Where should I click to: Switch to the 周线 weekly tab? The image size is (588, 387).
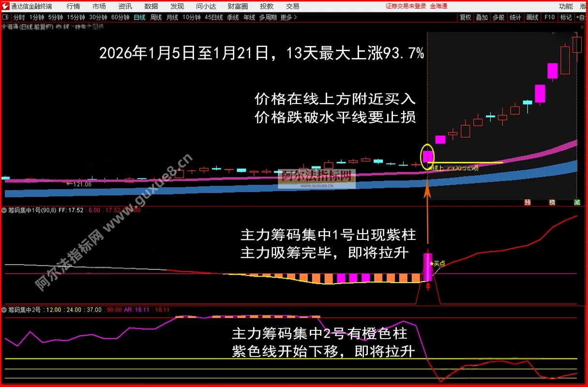point(155,16)
